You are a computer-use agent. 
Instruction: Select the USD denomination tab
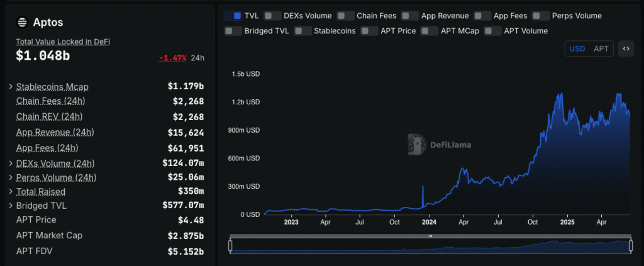point(577,48)
